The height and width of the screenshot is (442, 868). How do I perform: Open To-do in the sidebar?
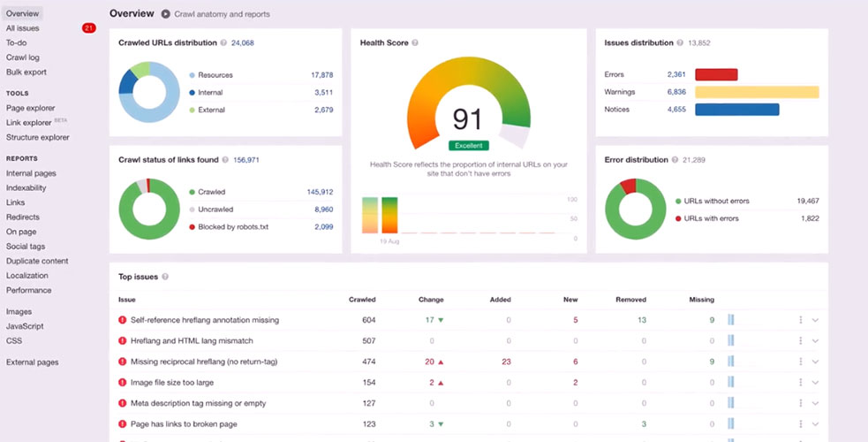(17, 42)
